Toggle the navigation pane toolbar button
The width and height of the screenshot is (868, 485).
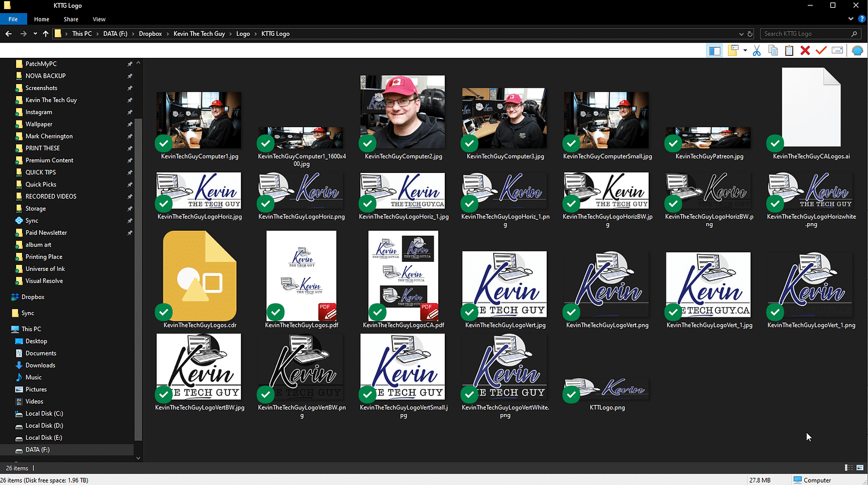(x=714, y=51)
